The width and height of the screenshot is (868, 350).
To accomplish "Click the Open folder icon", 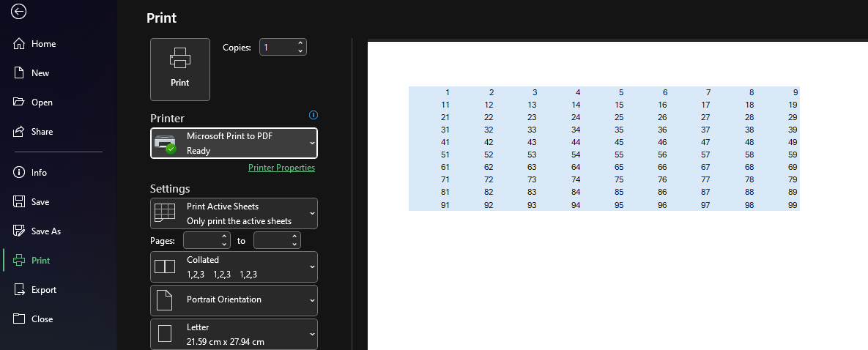I will coord(20,103).
